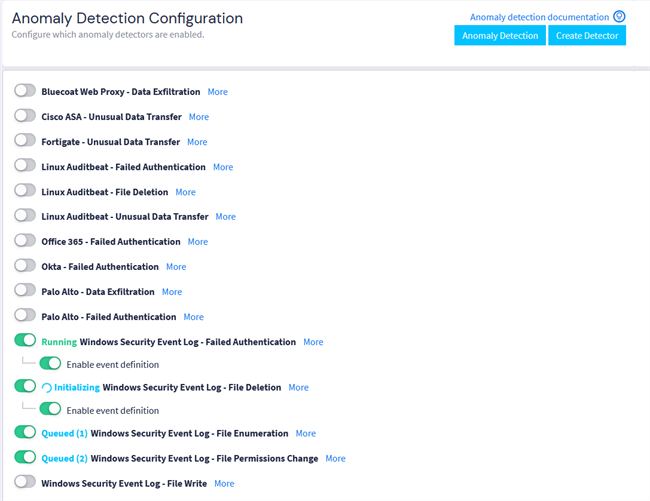
Task: Open More for File Permissions Change detector
Action: coord(335,459)
